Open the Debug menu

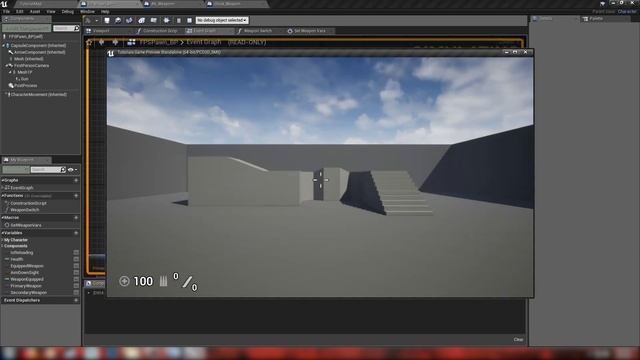coord(68,11)
